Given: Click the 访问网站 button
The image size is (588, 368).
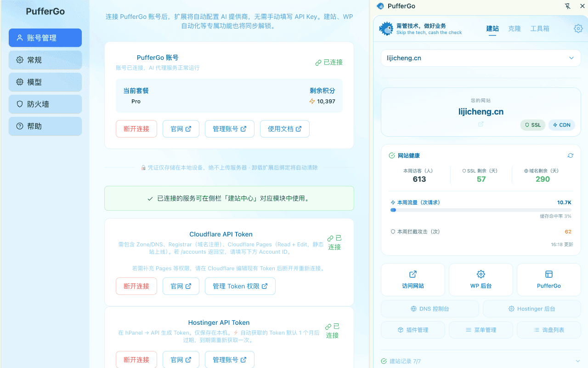Looking at the screenshot, I should (413, 280).
